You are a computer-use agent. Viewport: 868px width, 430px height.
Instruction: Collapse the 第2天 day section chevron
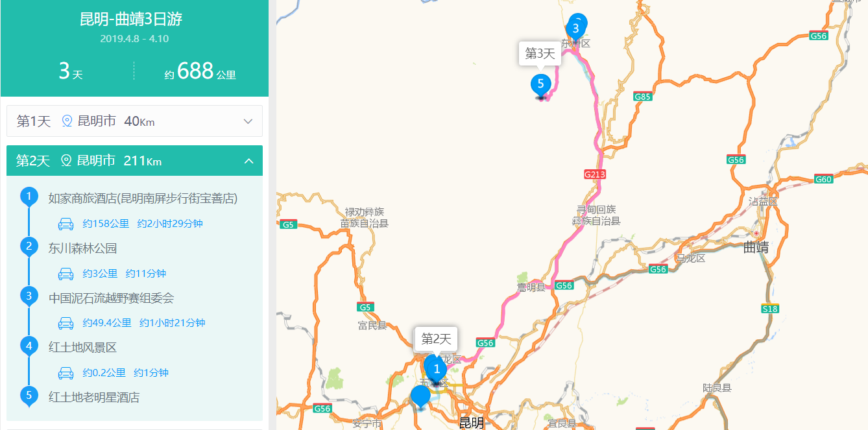248,161
